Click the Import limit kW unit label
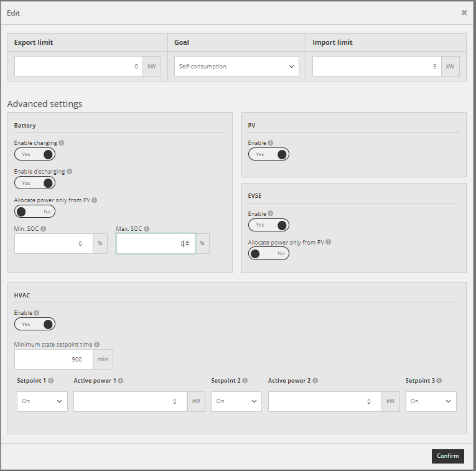The image size is (476, 471). pyautogui.click(x=450, y=66)
